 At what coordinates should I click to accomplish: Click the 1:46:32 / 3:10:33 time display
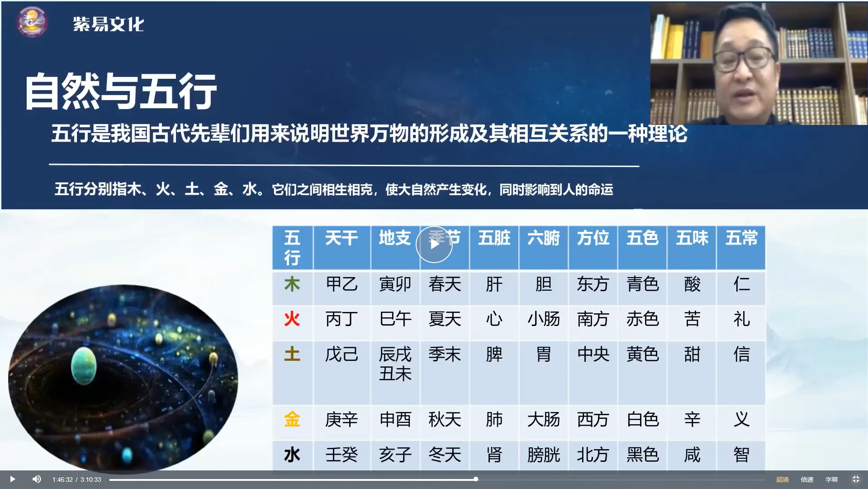76,479
